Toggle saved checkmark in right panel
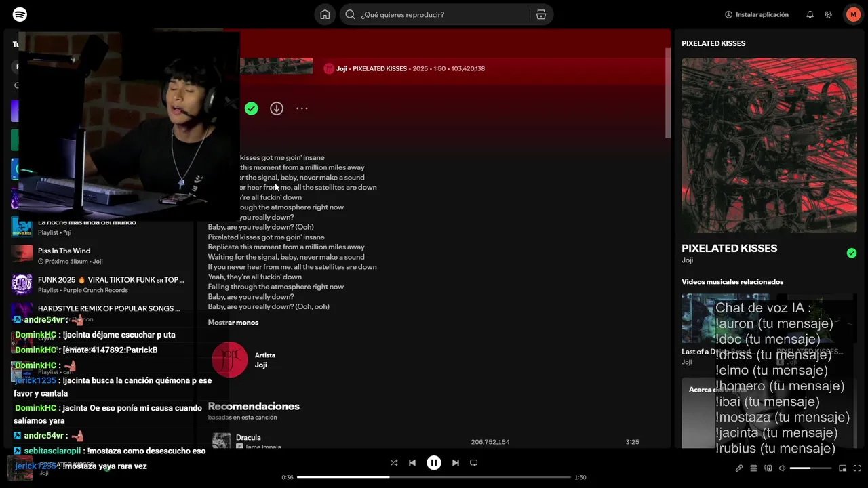The image size is (868, 488). pos(852,253)
